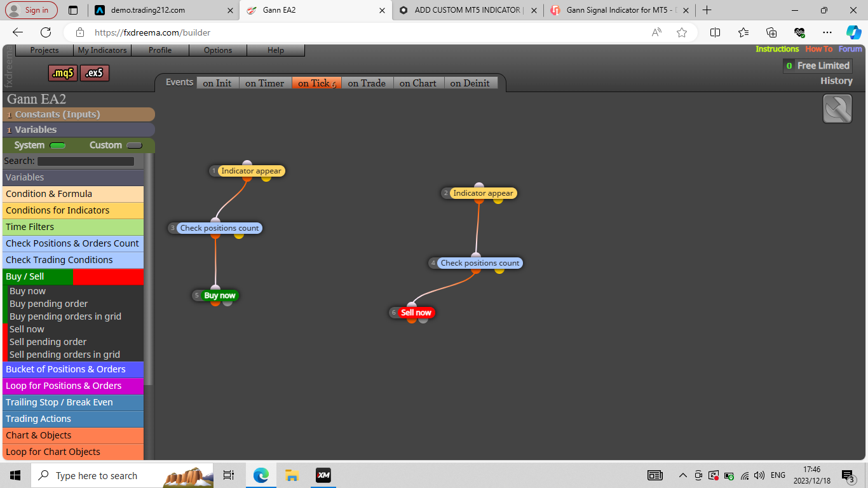Export project as .mq5 file
Viewport: 868px width, 488px height.
click(x=63, y=73)
